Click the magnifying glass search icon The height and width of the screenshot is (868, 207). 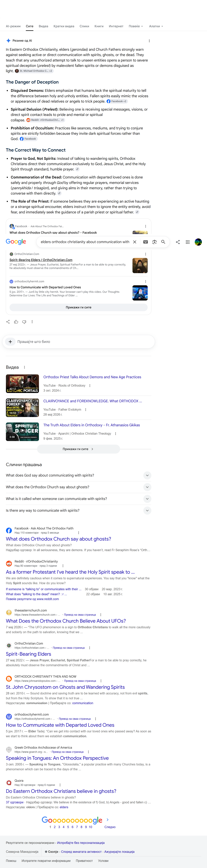[163, 242]
